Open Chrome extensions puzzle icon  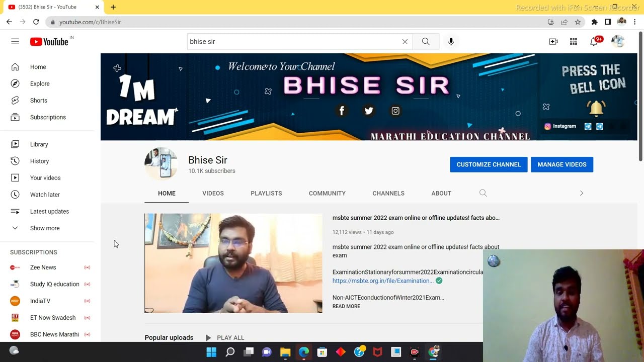(x=594, y=22)
